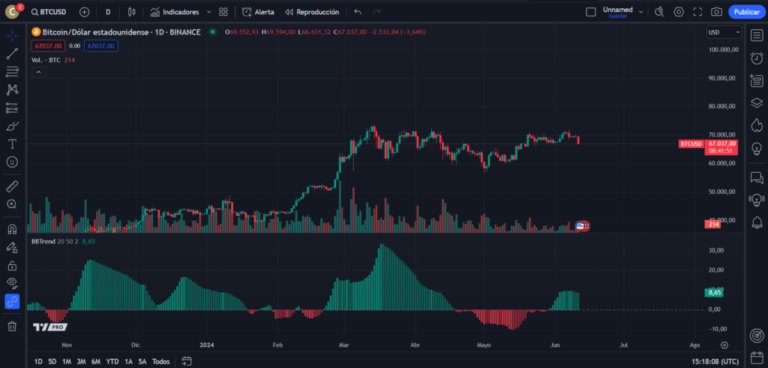Hide all drawings with eye icon
The image size is (768, 368).
[x=12, y=283]
